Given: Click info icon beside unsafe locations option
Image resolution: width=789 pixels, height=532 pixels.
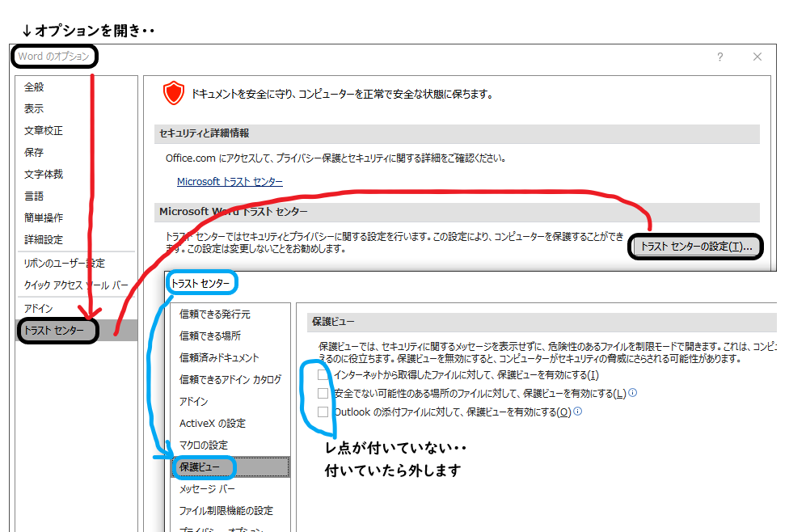Looking at the screenshot, I should coord(633,393).
